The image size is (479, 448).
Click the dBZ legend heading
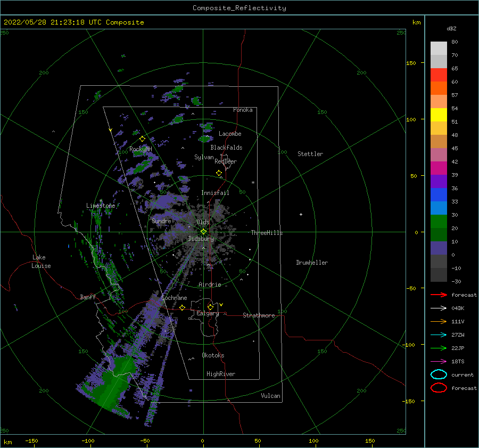[451, 28]
